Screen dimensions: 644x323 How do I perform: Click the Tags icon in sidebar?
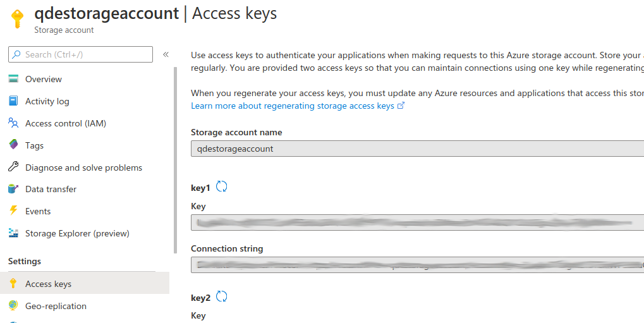13,145
